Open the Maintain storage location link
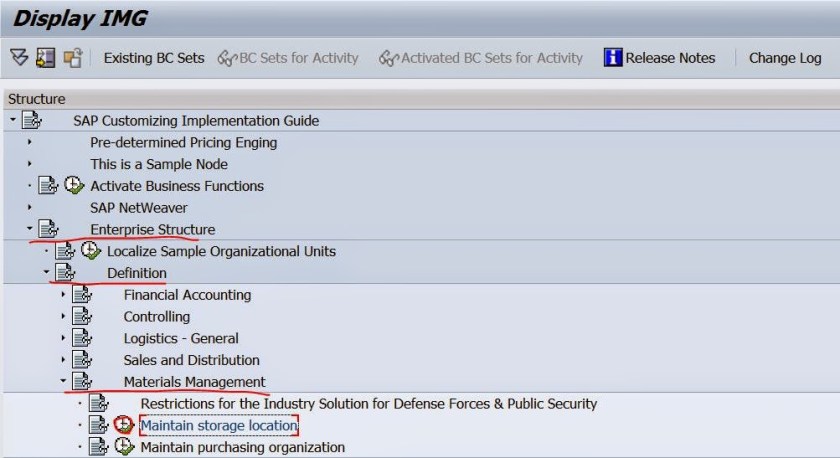This screenshot has width=840, height=458. [x=219, y=426]
